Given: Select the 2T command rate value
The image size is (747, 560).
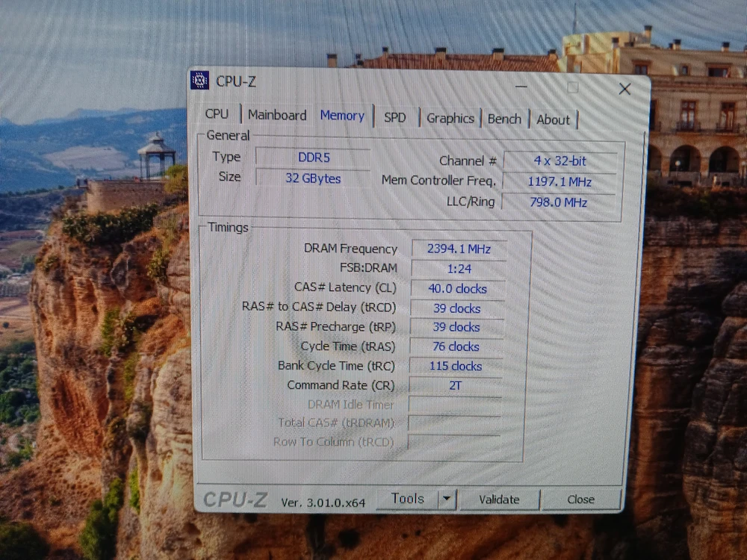Looking at the screenshot, I should pyautogui.click(x=455, y=386).
